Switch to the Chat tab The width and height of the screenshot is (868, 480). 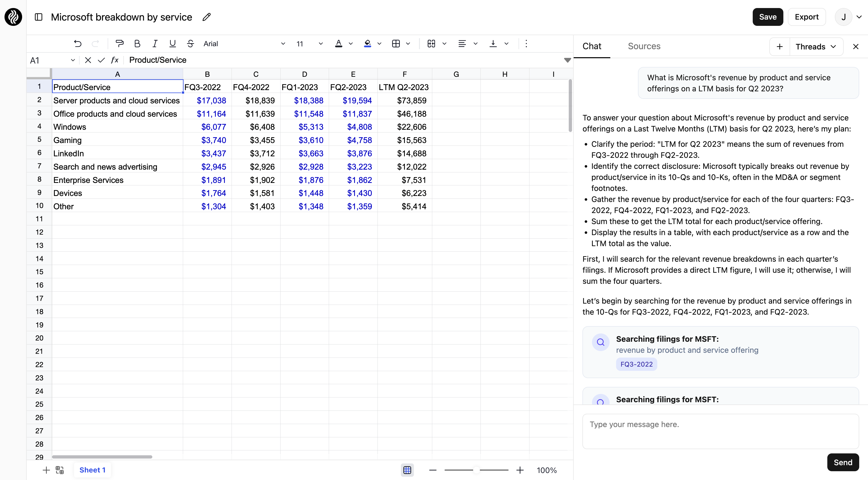592,46
